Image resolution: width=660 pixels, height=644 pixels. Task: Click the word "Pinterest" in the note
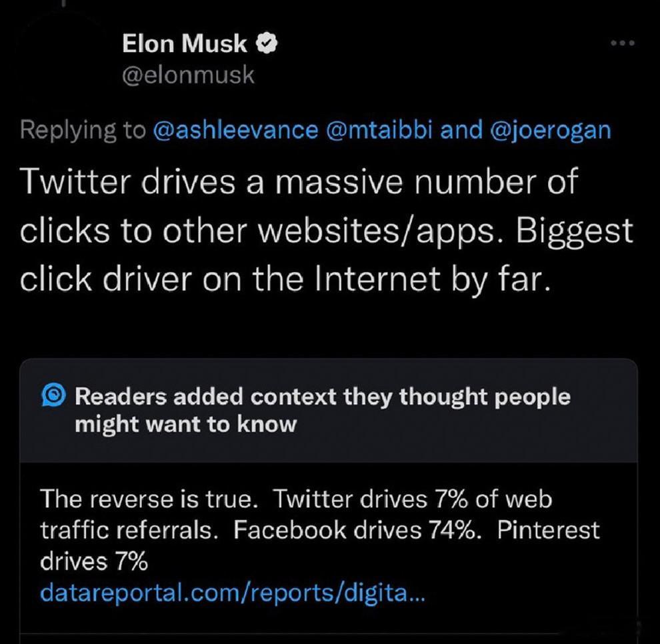548,530
